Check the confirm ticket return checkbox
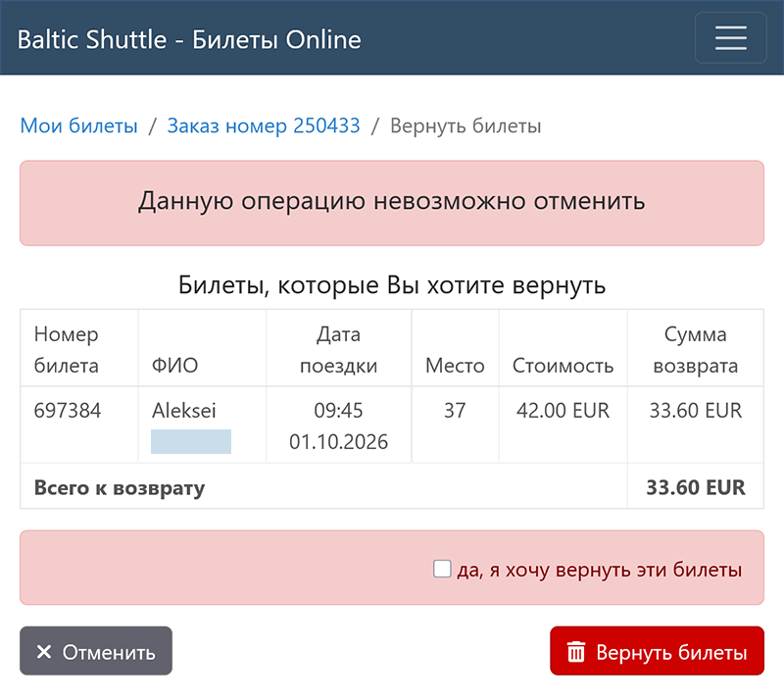Screen dimensions: 784x700 coord(442,569)
